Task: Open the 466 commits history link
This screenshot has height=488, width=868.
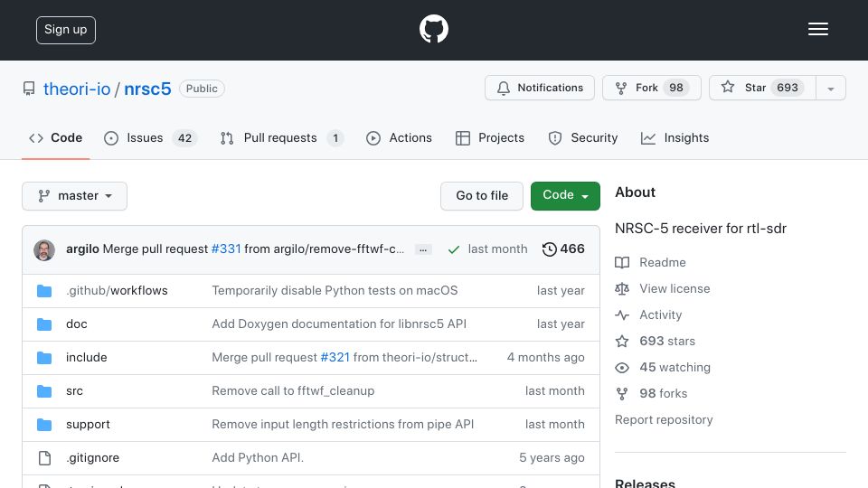Action: point(563,249)
